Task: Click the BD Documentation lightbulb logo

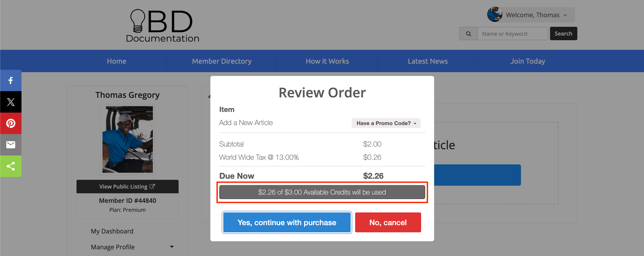Action: (162, 25)
